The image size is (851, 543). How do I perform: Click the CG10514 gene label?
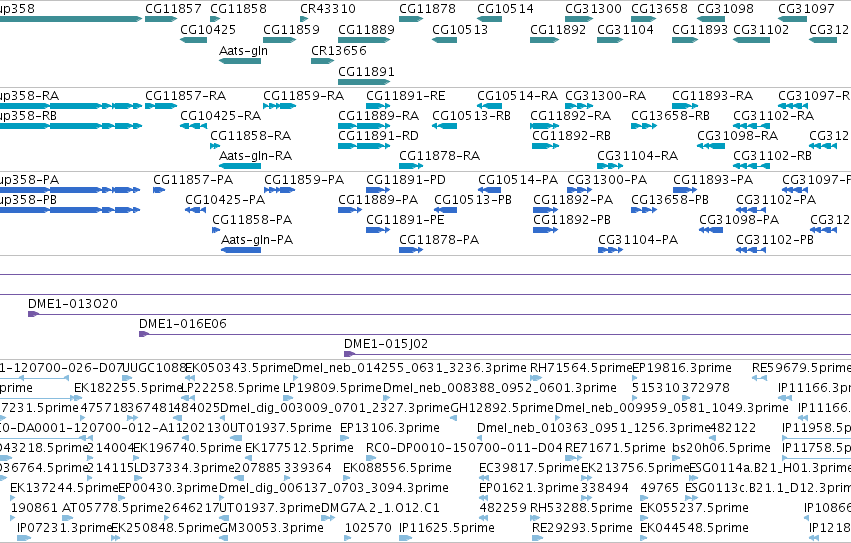[505, 9]
